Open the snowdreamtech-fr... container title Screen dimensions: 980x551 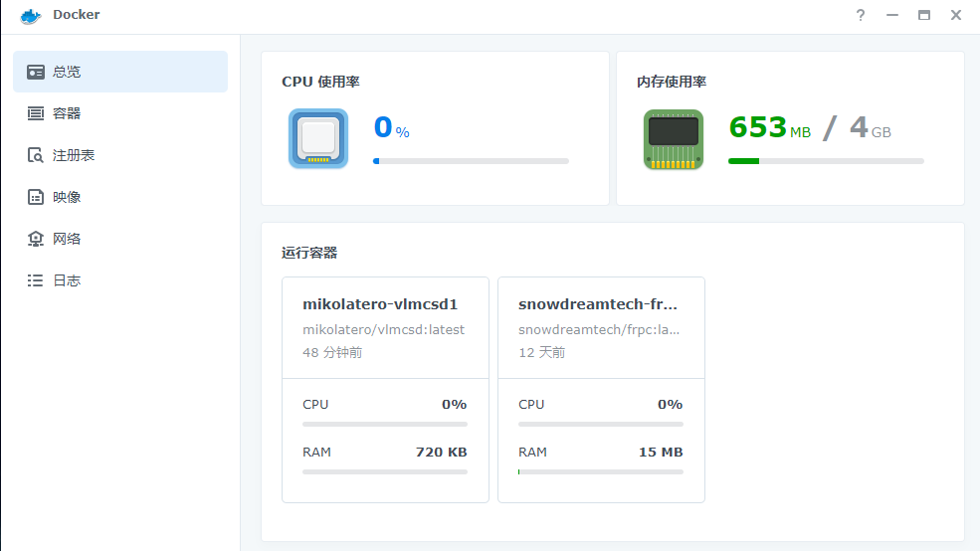(597, 304)
